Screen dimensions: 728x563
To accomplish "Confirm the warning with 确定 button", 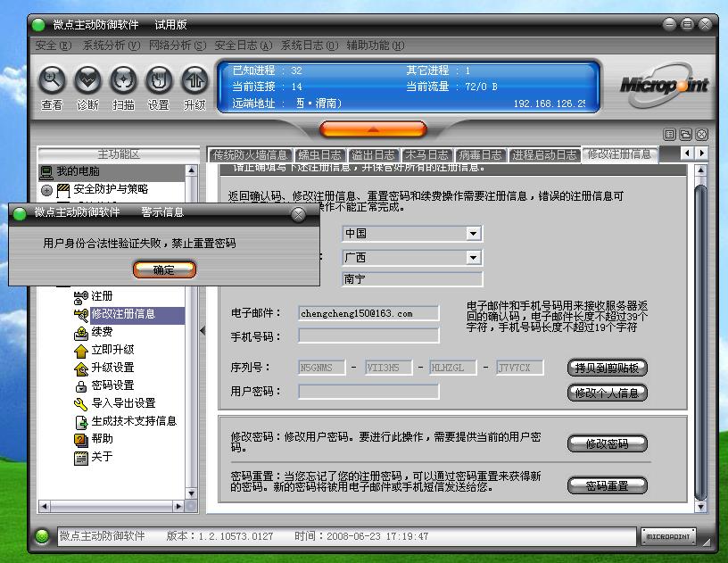I will click(164, 269).
